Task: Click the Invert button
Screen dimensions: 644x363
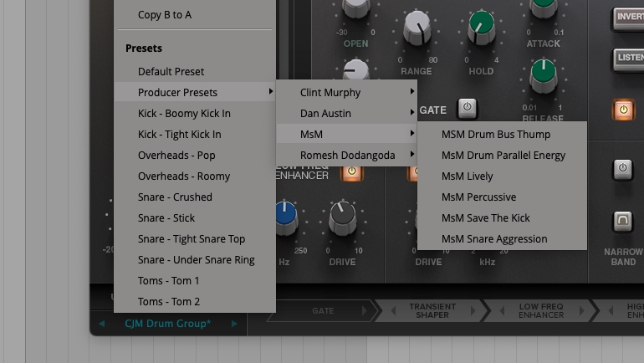Action: click(629, 18)
